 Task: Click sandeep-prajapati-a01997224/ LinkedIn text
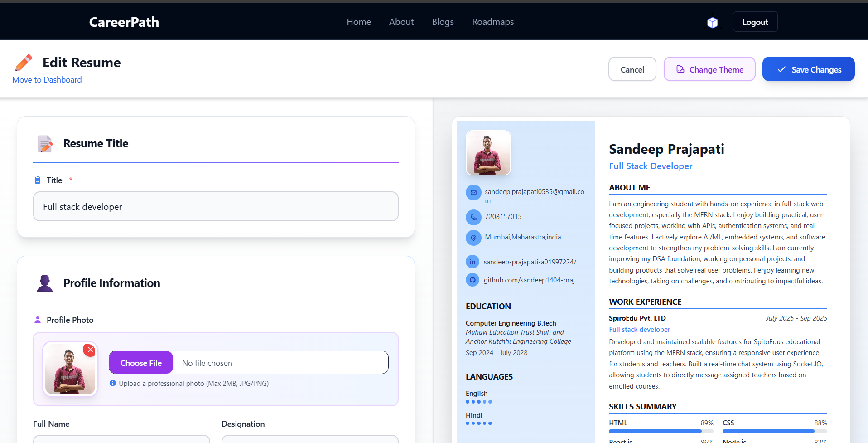tap(530, 262)
